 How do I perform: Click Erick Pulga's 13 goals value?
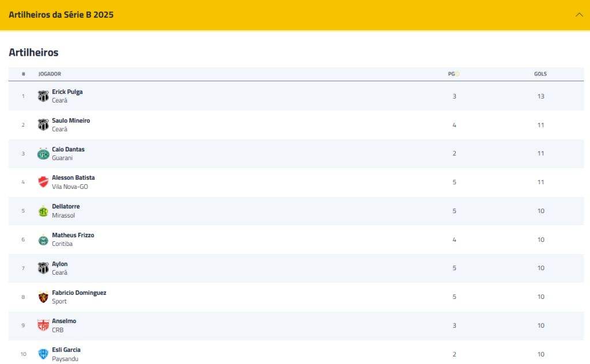pyautogui.click(x=540, y=96)
